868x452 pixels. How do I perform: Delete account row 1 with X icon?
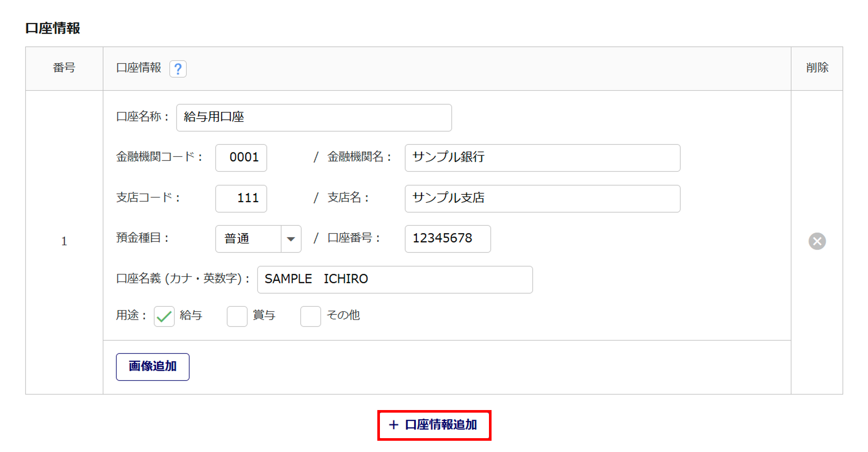(x=817, y=241)
